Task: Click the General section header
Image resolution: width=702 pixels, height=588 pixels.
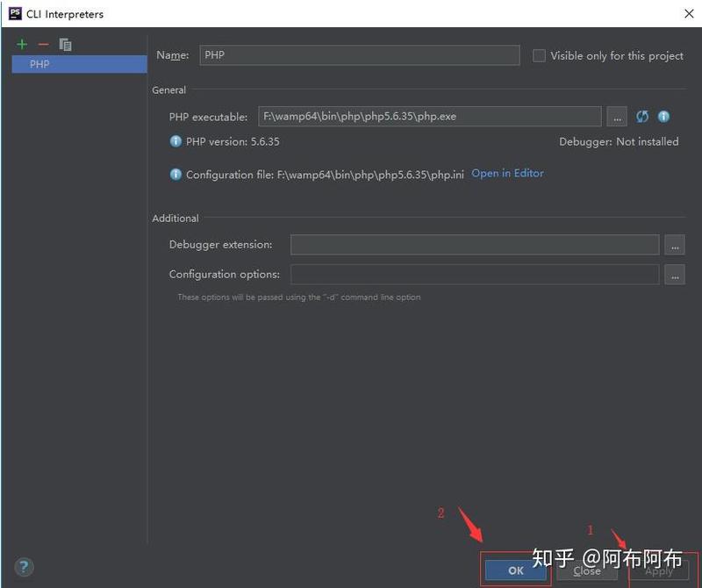Action: pyautogui.click(x=168, y=90)
